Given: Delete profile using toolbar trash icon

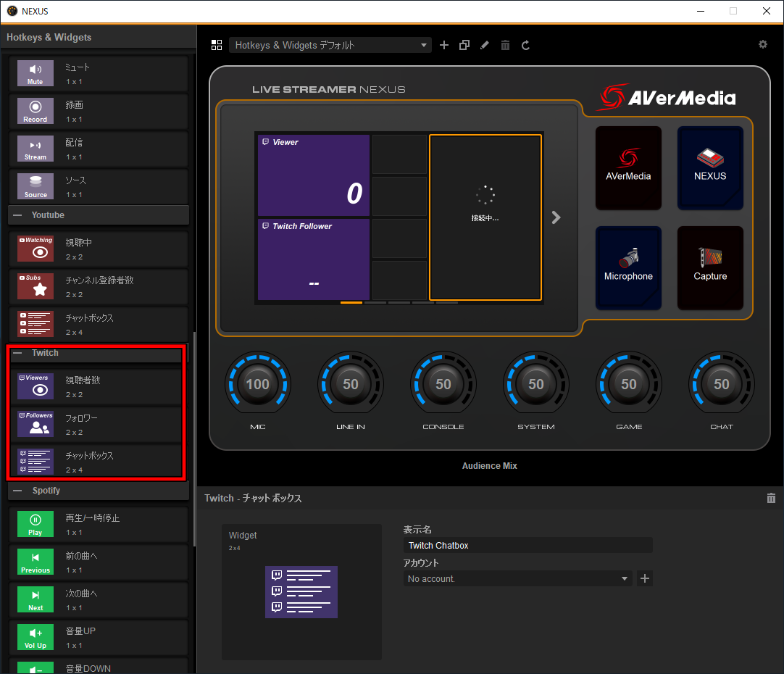Looking at the screenshot, I should click(x=506, y=46).
